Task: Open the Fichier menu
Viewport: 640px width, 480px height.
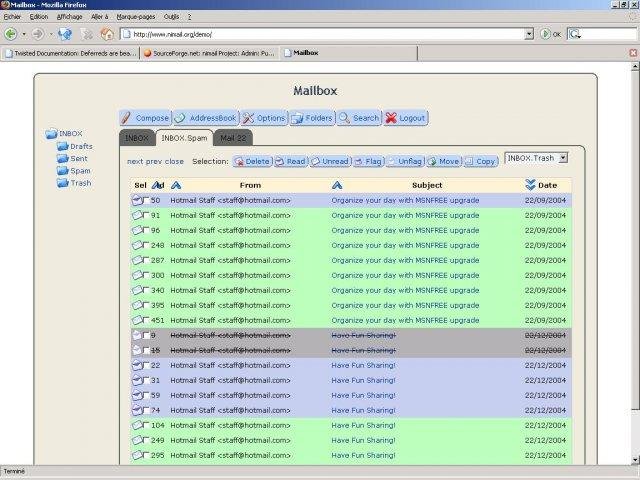Action: (12, 17)
